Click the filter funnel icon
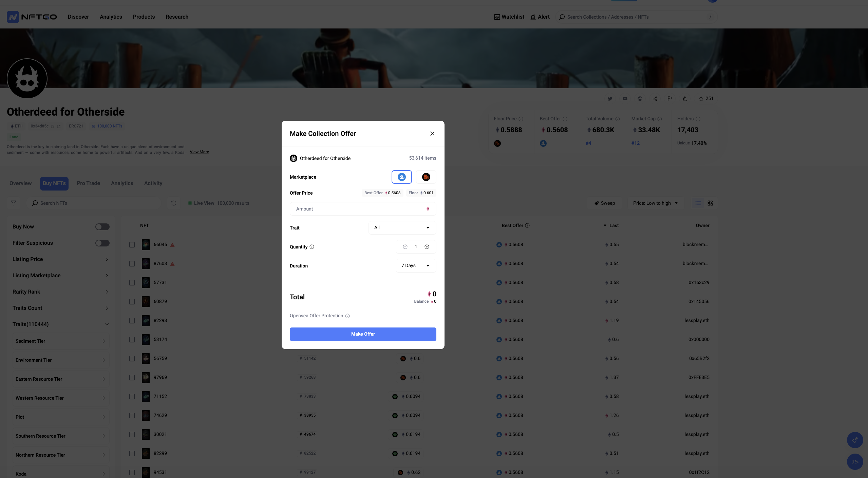 pyautogui.click(x=14, y=203)
